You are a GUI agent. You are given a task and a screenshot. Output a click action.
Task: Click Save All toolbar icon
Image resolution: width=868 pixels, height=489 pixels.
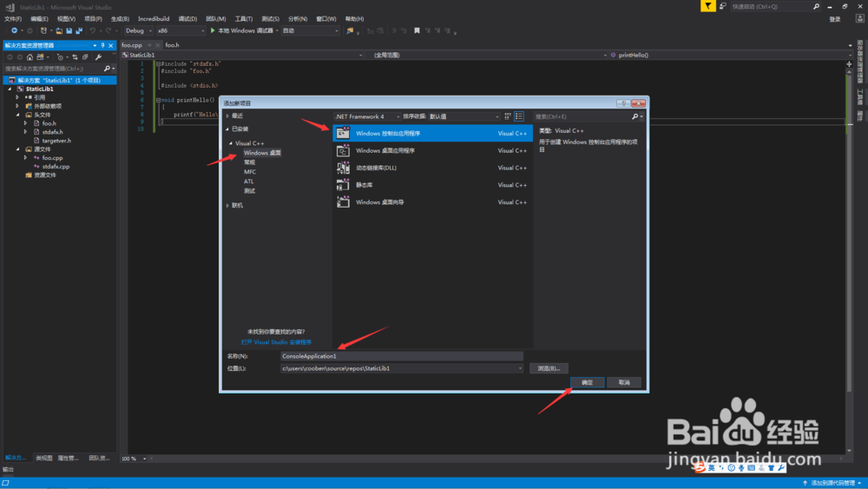(x=79, y=31)
